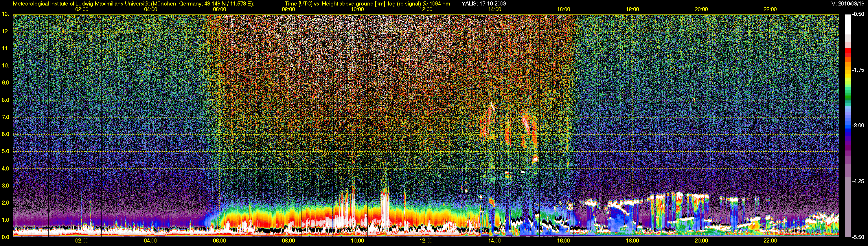Select the 'V: 2010/03/16' version label

pos(848,4)
